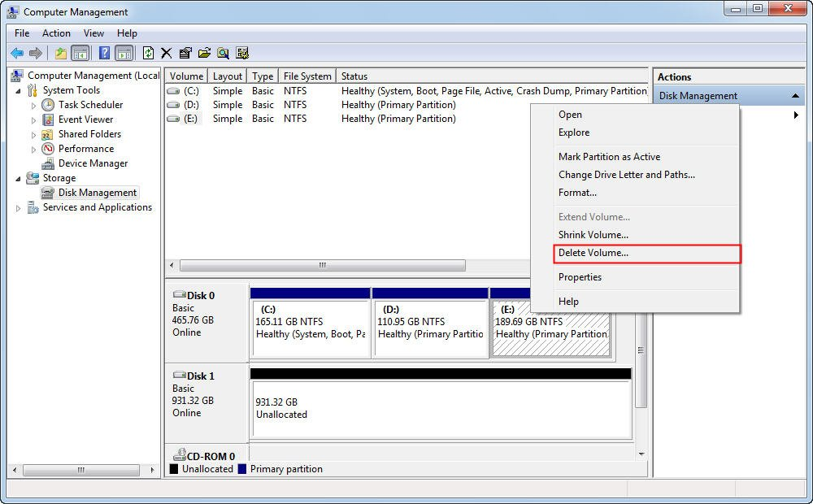This screenshot has height=504, width=813.
Task: Open the Action menu
Action: coord(55,33)
